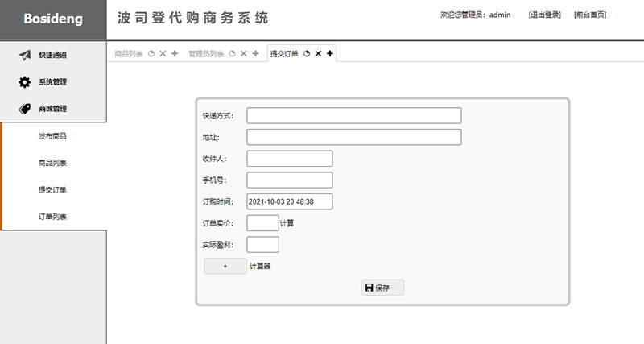
Task: Click the 欢迎您管理员 admin text
Action: 476,15
